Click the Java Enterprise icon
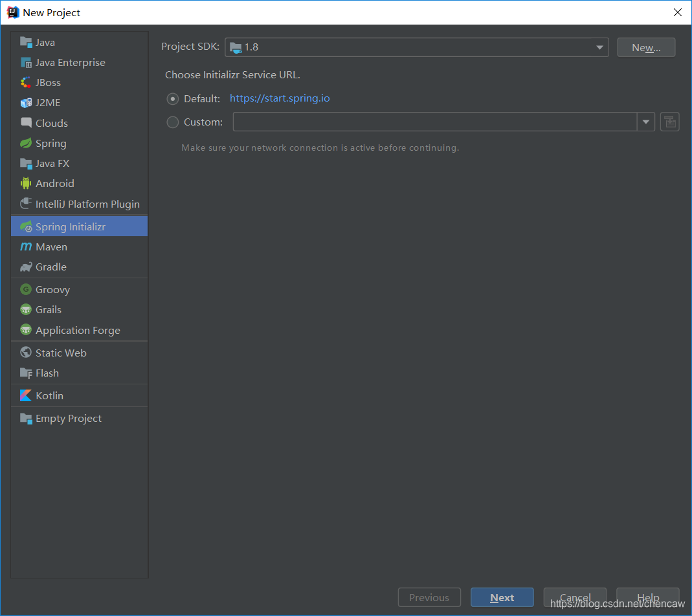692x616 pixels. (26, 63)
